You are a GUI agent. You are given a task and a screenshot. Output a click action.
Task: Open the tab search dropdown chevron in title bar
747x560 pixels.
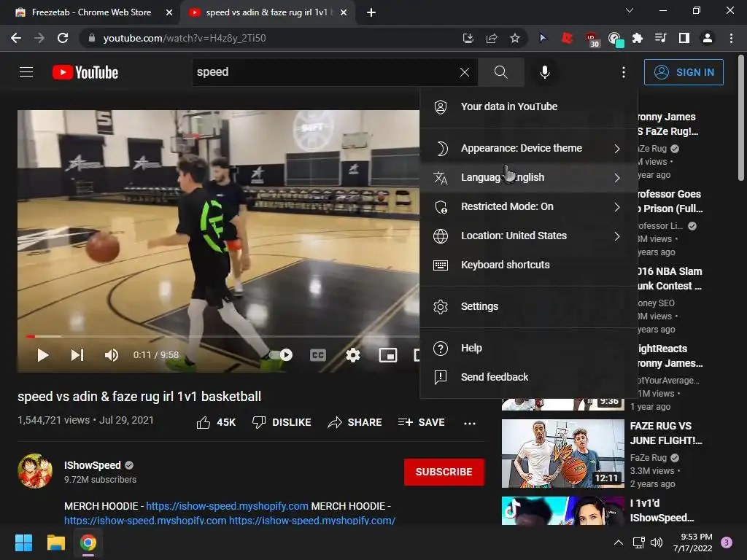[630, 10]
